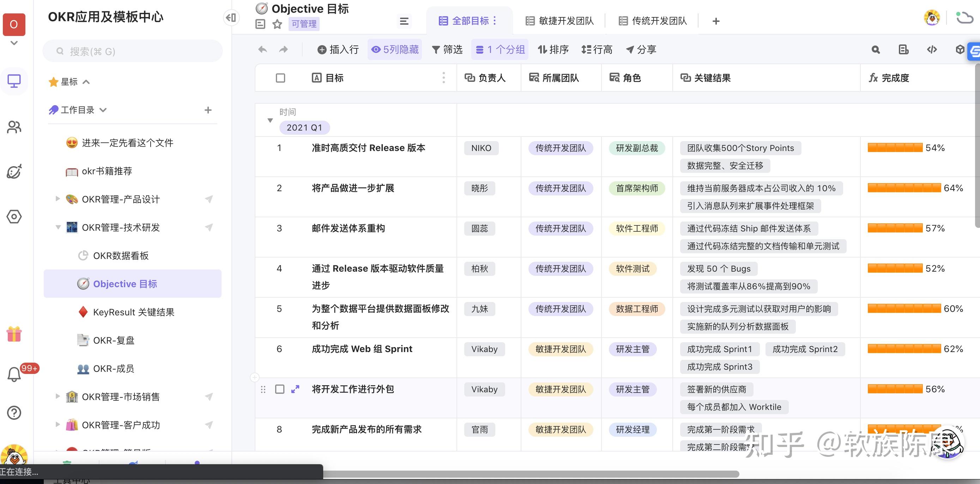Collapse the 工作目录 section
980x484 pixels.
pyautogui.click(x=103, y=110)
